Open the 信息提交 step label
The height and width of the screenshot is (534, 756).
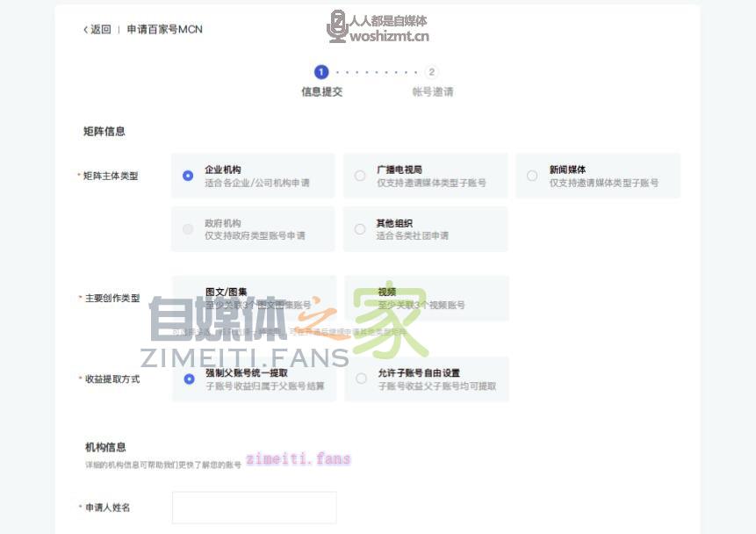[x=321, y=91]
